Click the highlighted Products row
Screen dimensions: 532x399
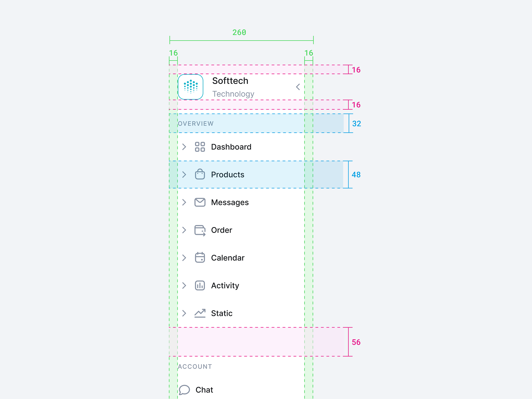pos(227,175)
